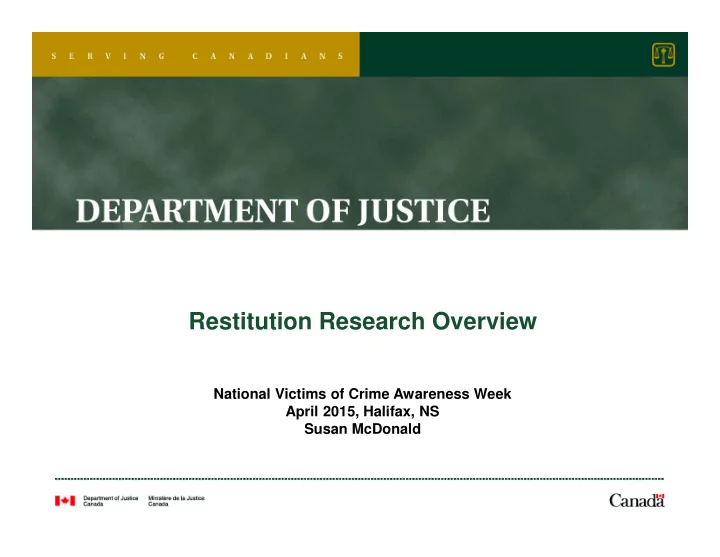Click the Canada wordmark logo
720x557 pixels.
[x=637, y=500]
